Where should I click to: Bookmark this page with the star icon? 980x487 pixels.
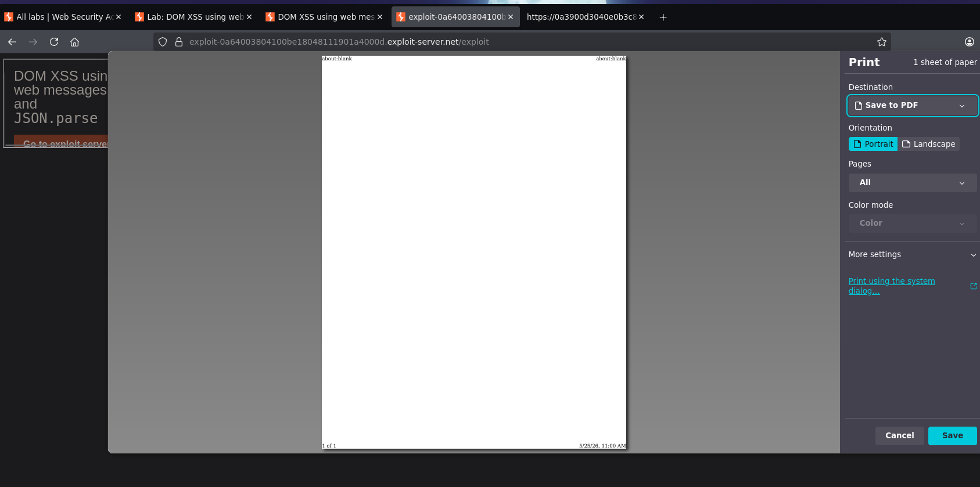[882, 42]
